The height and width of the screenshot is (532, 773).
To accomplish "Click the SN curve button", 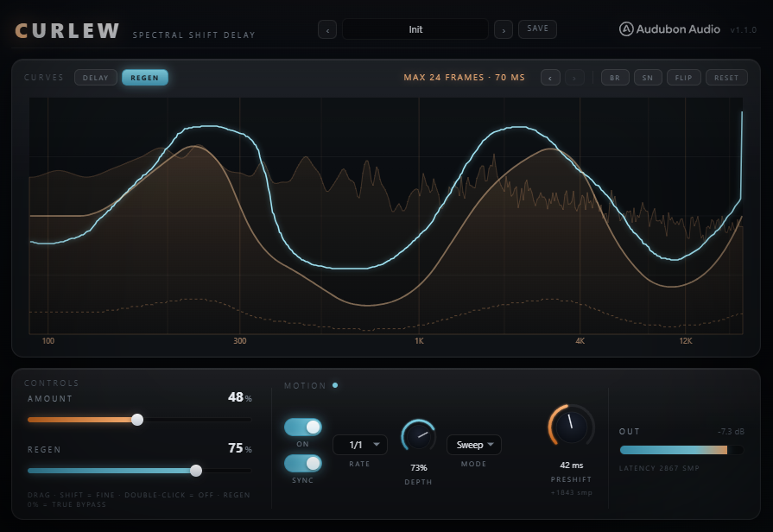I will click(648, 78).
